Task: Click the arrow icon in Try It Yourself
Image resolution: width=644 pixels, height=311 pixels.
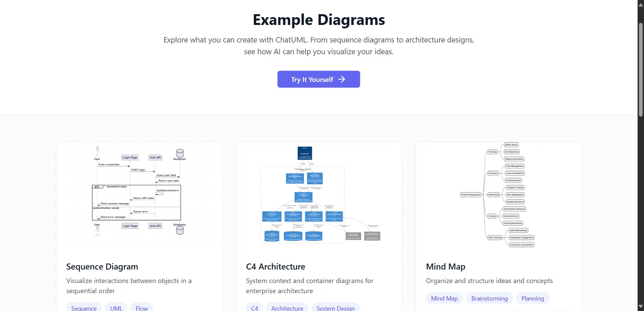Action: tap(342, 79)
